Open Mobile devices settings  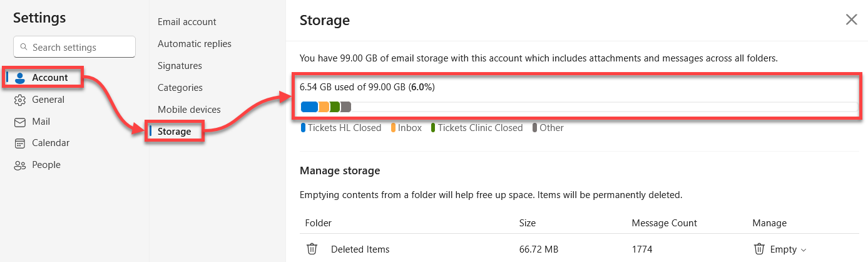tap(189, 110)
